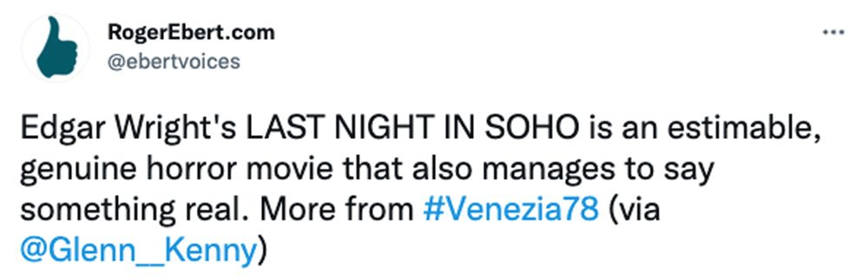
Task: Click the @ebertvoices handle
Action: coord(174,62)
